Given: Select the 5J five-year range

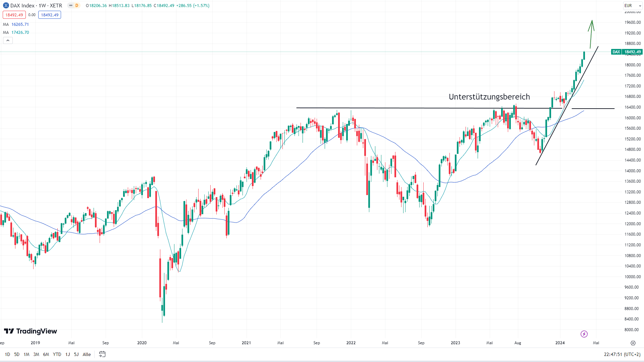Looking at the screenshot, I should 76,354.
